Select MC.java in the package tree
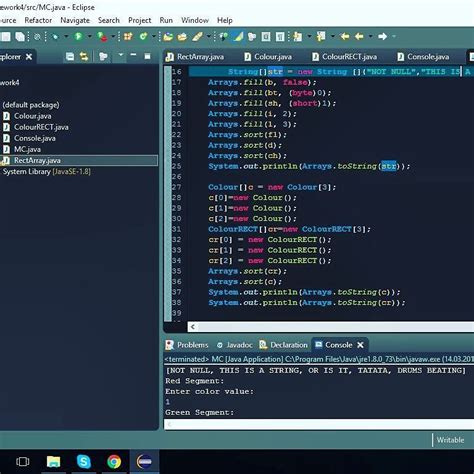 pyautogui.click(x=27, y=149)
